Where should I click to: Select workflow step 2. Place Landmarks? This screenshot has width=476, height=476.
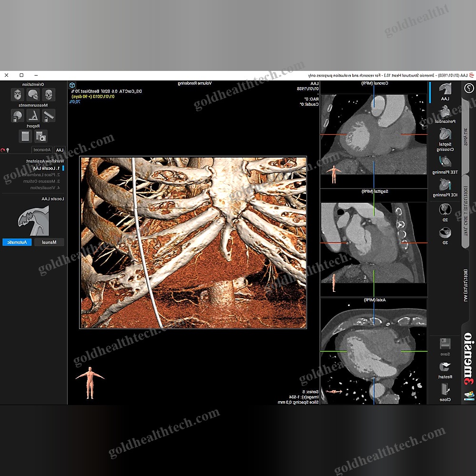(x=41, y=175)
